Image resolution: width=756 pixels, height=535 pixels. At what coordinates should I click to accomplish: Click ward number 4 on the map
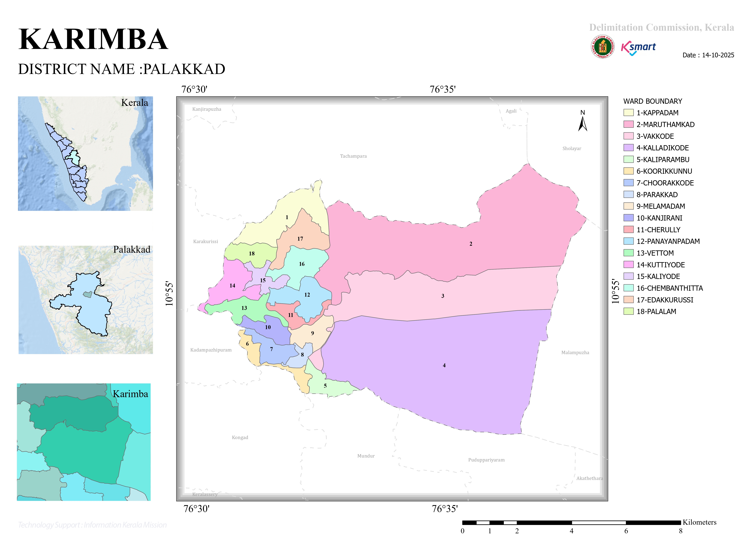point(444,365)
